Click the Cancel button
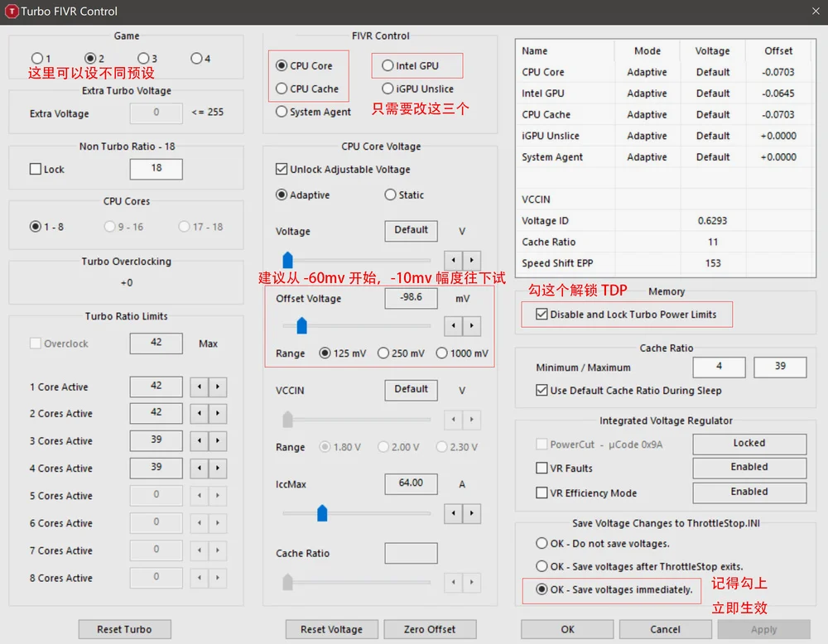This screenshot has height=644, width=828. (666, 629)
